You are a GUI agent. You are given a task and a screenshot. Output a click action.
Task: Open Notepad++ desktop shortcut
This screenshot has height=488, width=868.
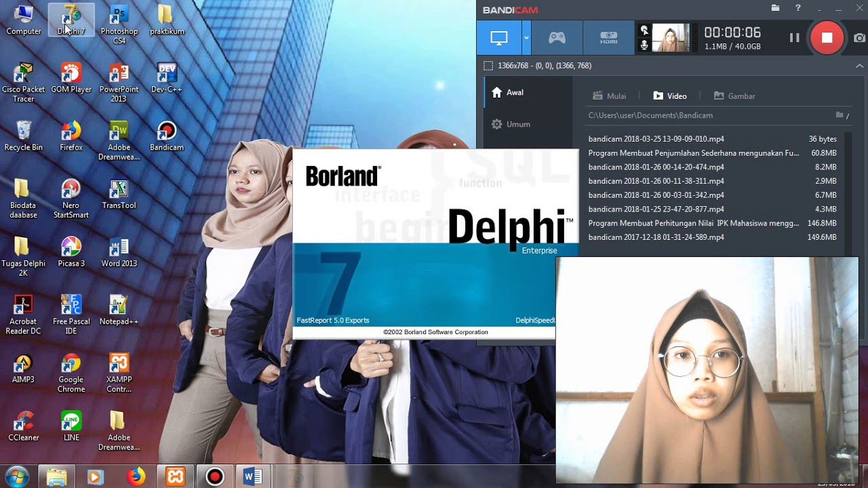pyautogui.click(x=119, y=310)
